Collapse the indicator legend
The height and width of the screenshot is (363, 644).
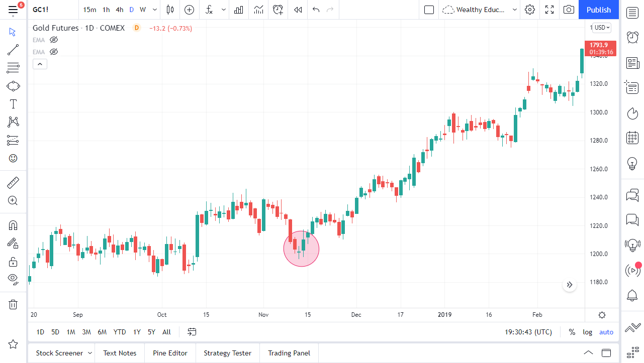(40, 64)
